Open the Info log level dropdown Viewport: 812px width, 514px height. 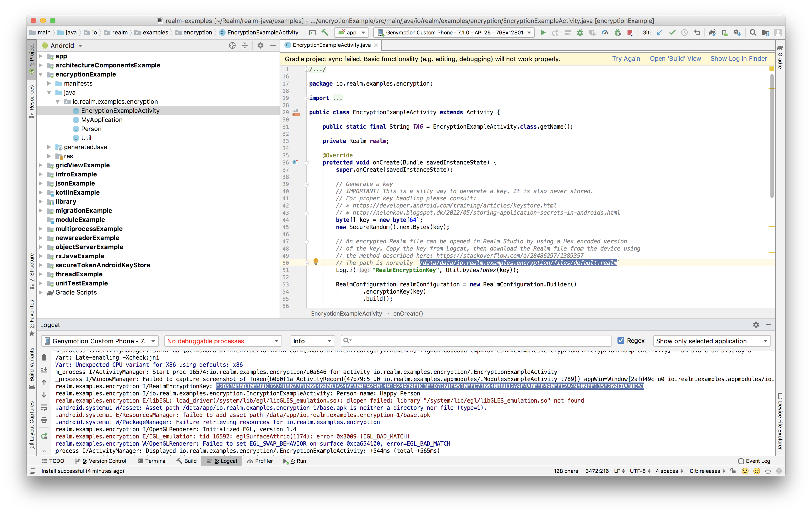[x=312, y=341]
